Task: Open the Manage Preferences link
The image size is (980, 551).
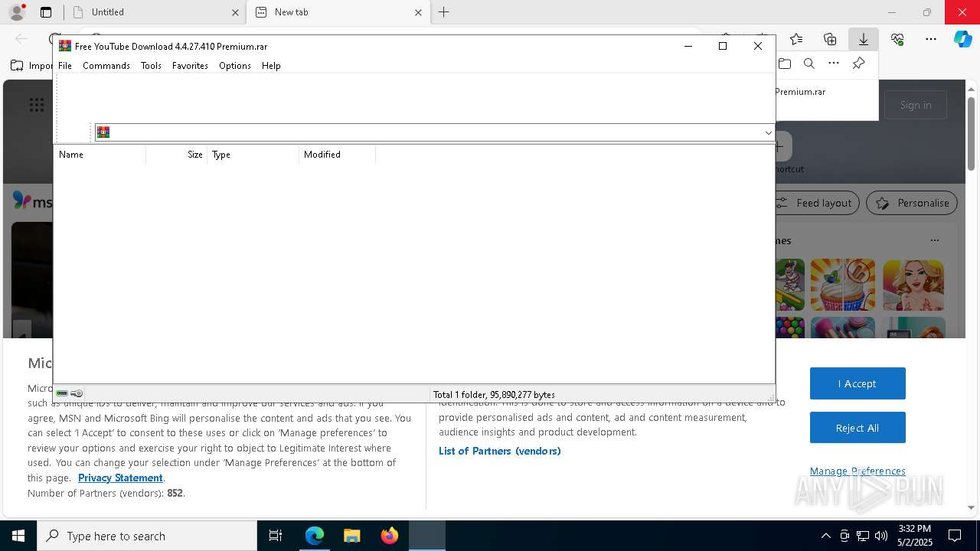Action: coord(857,471)
